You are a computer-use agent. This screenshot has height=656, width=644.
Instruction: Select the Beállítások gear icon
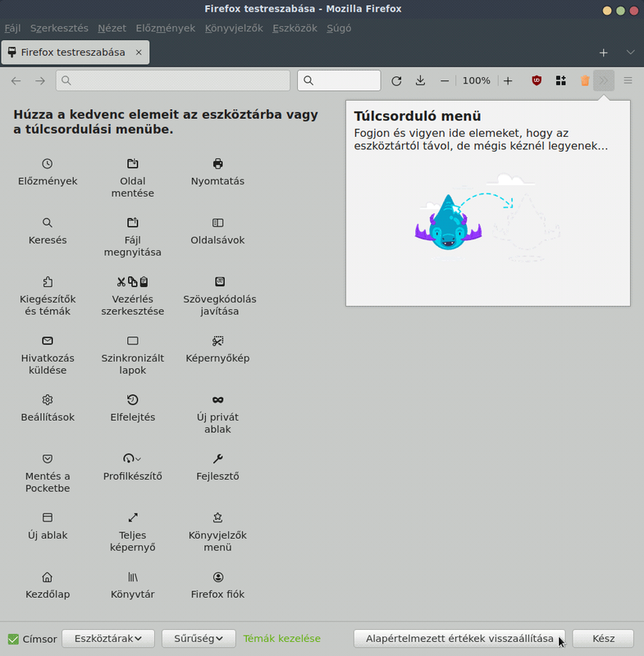(x=48, y=399)
